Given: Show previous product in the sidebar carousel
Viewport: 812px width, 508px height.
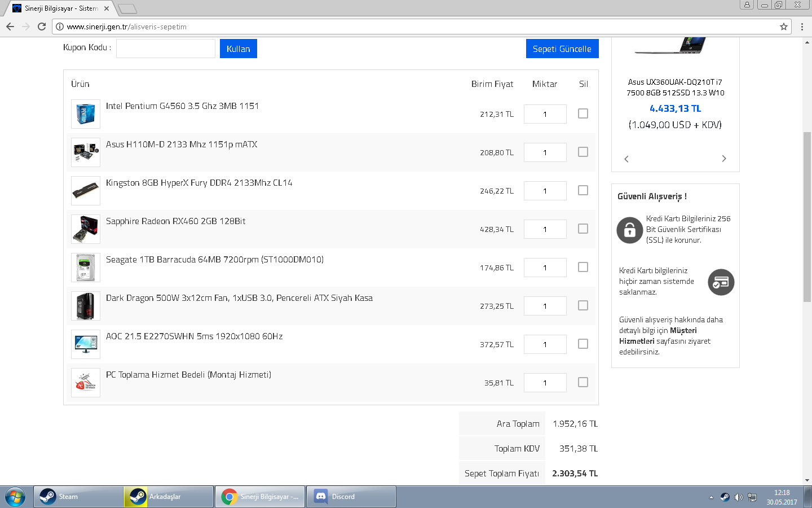Looking at the screenshot, I should pyautogui.click(x=626, y=159).
